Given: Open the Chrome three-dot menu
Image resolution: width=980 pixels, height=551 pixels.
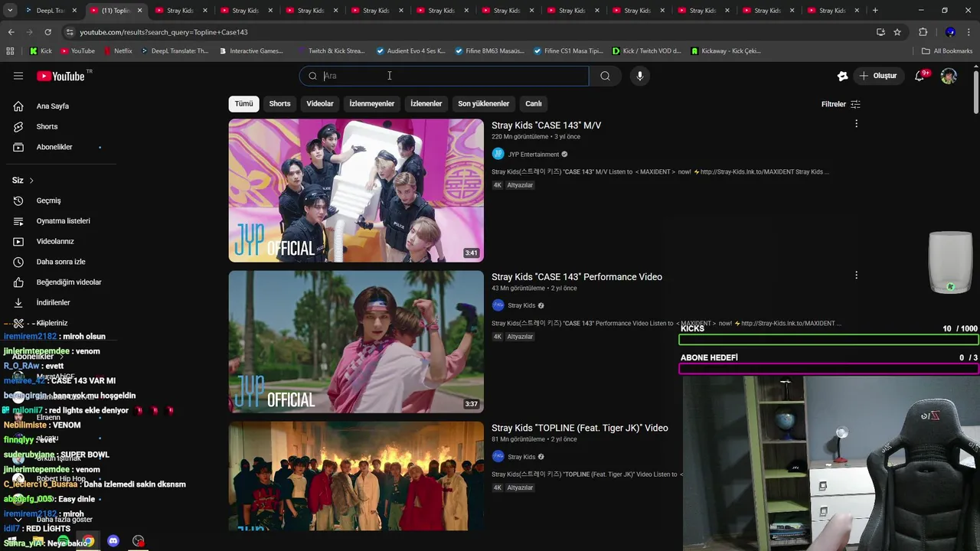Looking at the screenshot, I should [x=969, y=32].
